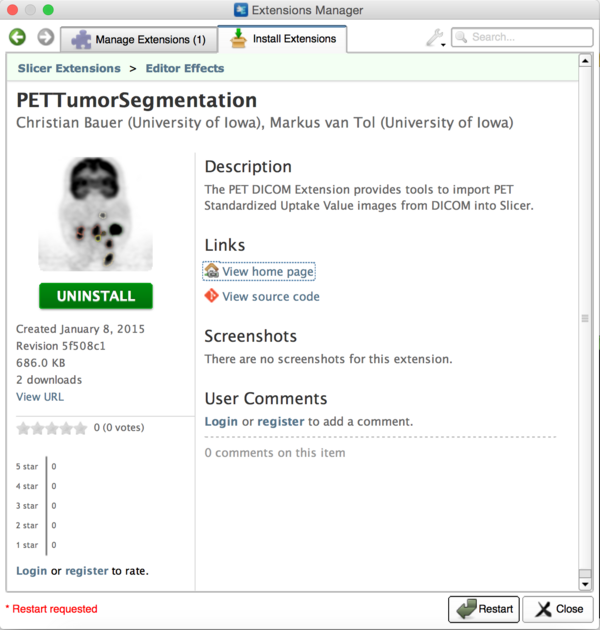Click the '2 downloads' text

tap(49, 380)
